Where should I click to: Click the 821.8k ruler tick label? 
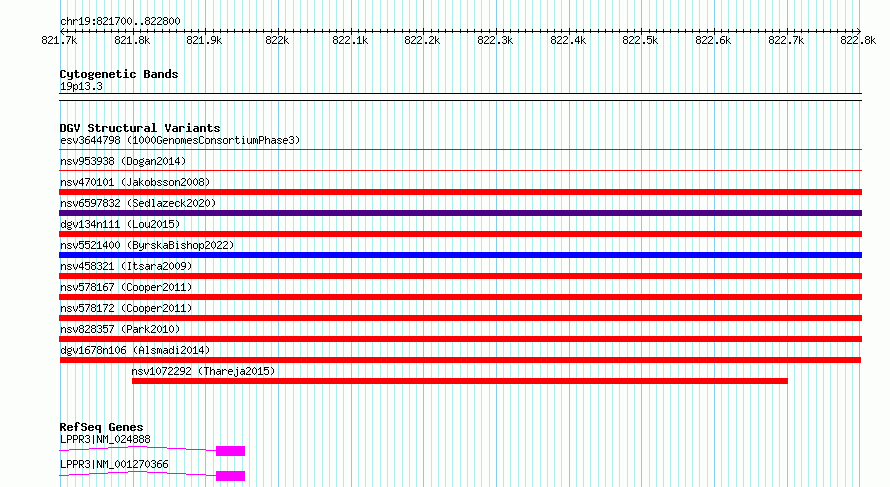tap(132, 40)
